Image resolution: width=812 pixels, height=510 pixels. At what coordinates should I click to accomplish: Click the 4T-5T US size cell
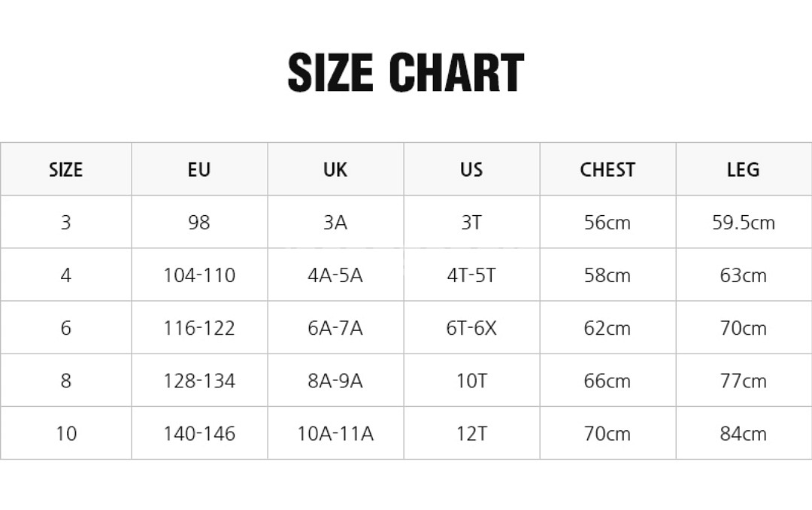471,275
